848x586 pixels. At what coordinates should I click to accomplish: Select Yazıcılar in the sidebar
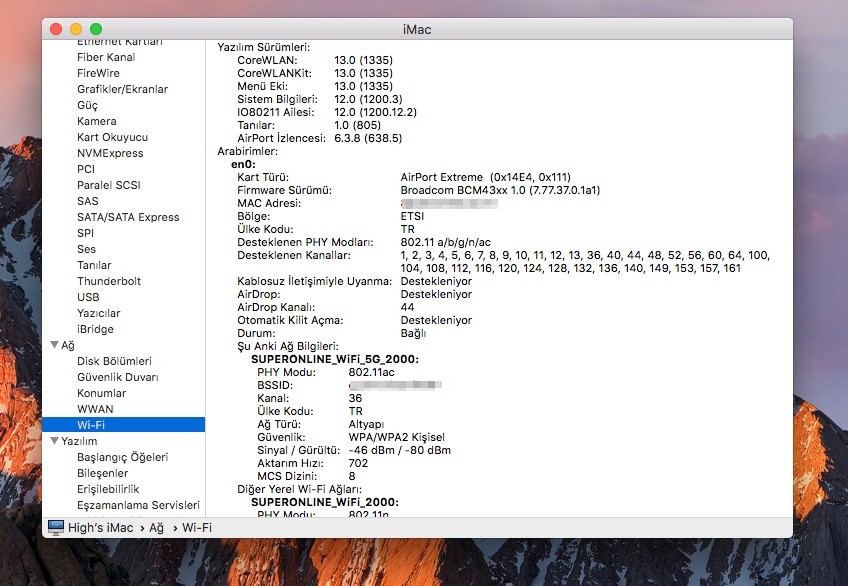[98, 313]
